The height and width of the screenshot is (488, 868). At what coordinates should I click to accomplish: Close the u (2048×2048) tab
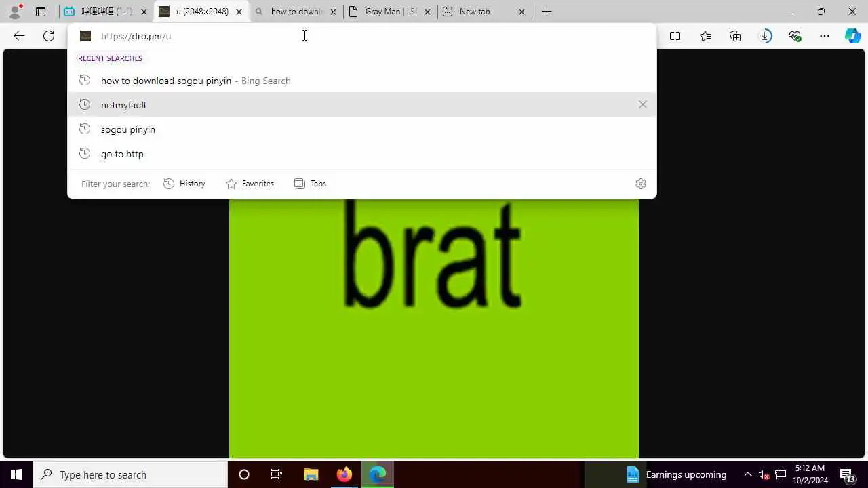click(239, 12)
